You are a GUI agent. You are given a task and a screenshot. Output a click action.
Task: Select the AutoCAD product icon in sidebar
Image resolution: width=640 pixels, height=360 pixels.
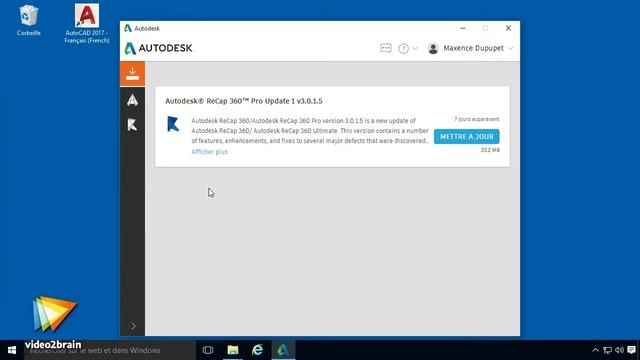pyautogui.click(x=132, y=100)
